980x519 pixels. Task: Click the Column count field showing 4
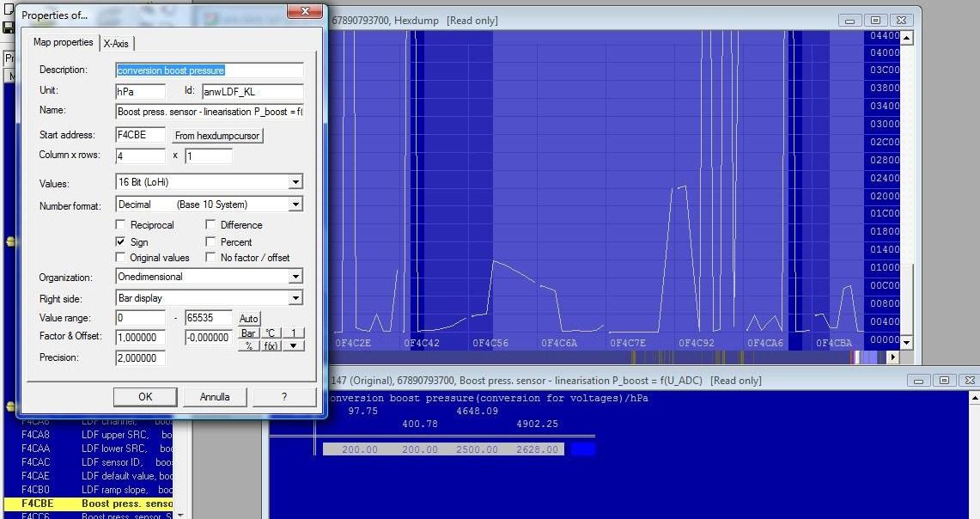click(141, 156)
